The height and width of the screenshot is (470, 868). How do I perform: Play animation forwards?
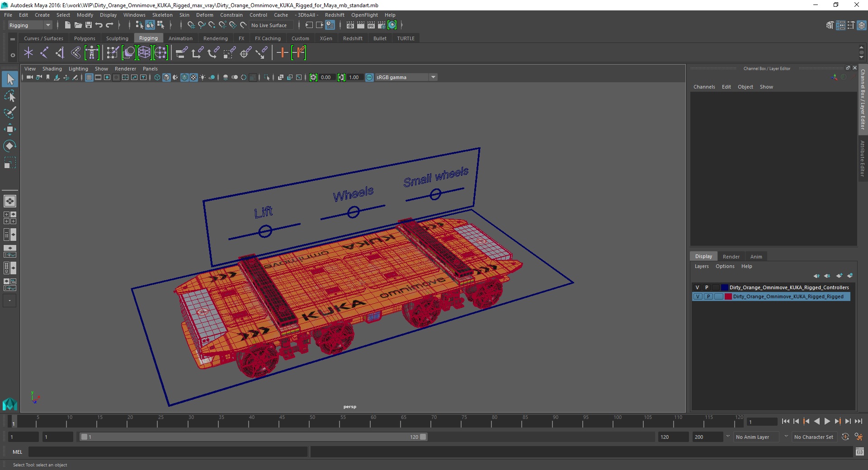click(827, 421)
